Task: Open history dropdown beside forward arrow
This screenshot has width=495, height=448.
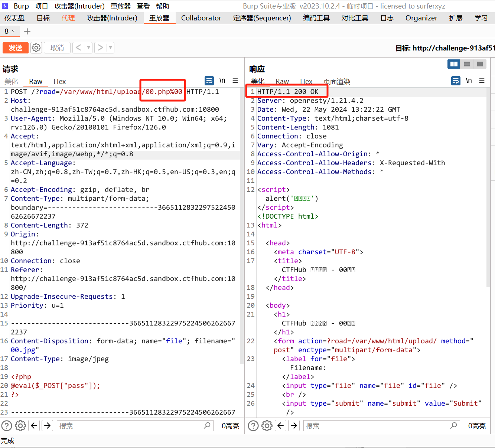Action: click(110, 48)
